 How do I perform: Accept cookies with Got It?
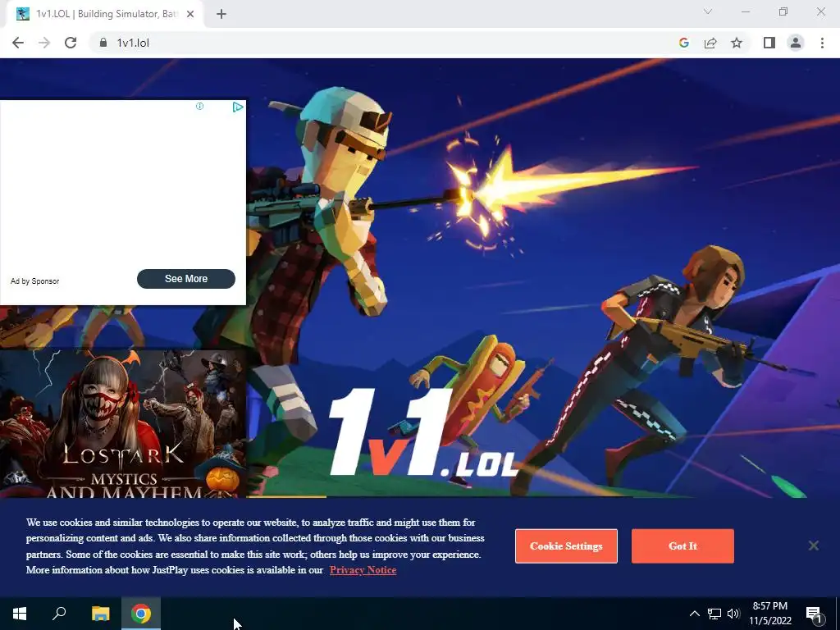(x=682, y=546)
